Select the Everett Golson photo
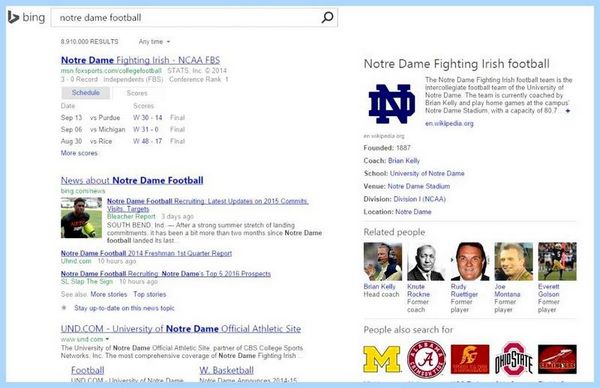This screenshot has width=600, height=388. tap(557, 261)
